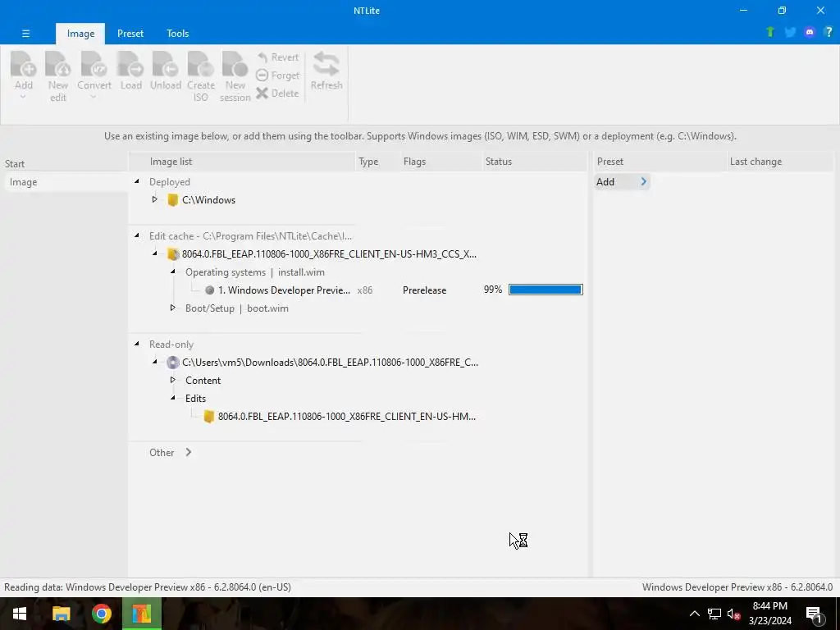Click the folder icon under Edits
The image size is (840, 630).
209,416
